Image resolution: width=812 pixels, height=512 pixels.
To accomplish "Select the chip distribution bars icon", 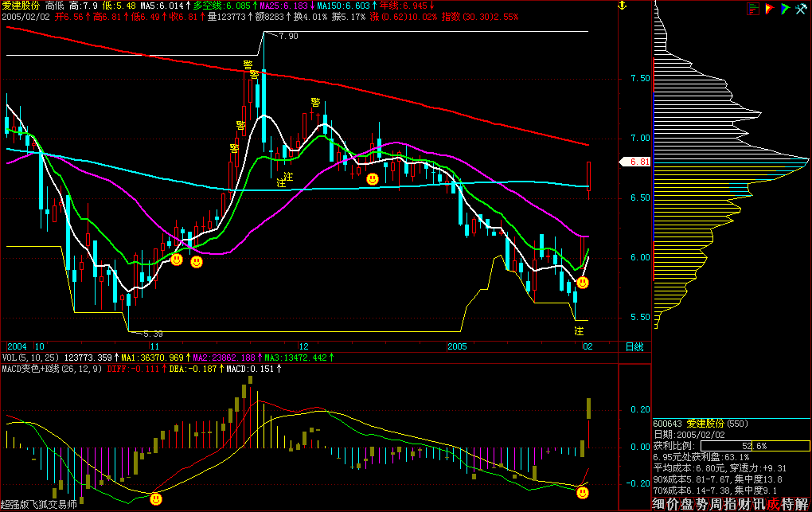I will [x=753, y=9].
